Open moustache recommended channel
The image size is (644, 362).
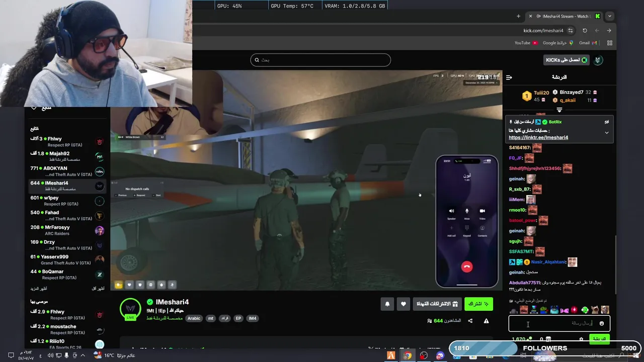point(67,329)
